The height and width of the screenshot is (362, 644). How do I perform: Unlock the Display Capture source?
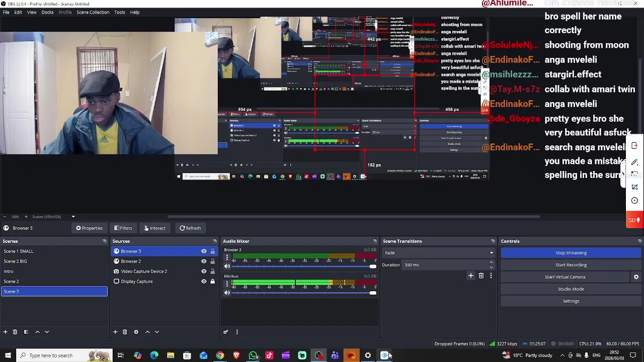[x=212, y=282]
